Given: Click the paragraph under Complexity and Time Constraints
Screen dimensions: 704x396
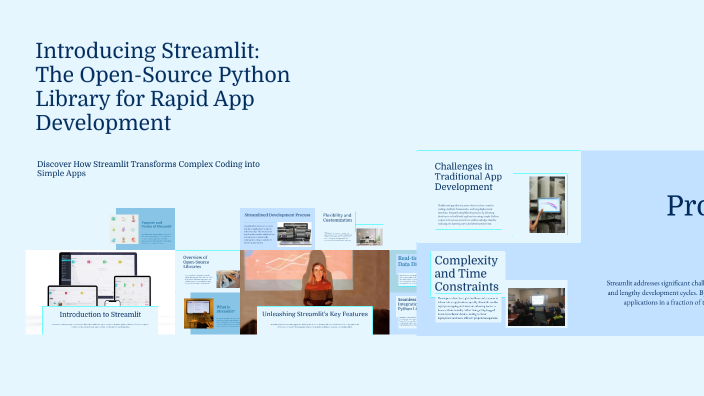Looking at the screenshot, I should (468, 307).
